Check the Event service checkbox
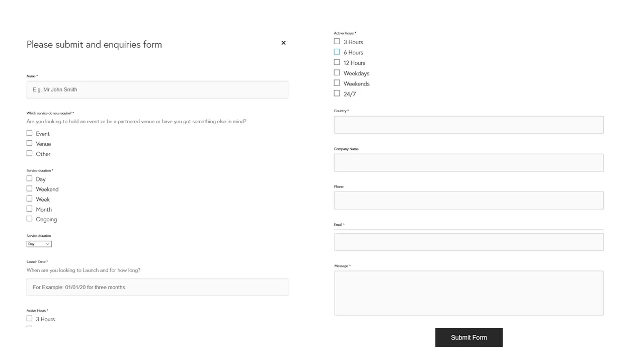Screen dimensions: 644x362 30,133
